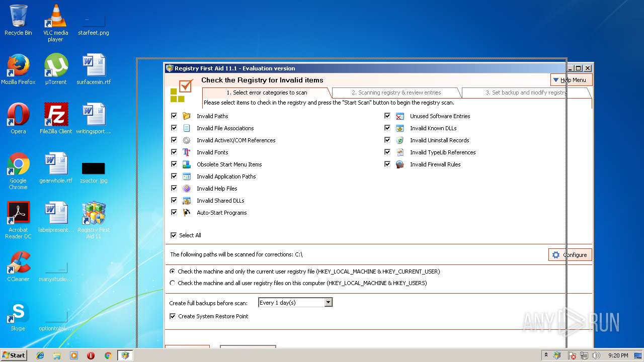
Task: Select the Recycle Bin desktop icon
Action: click(x=18, y=20)
